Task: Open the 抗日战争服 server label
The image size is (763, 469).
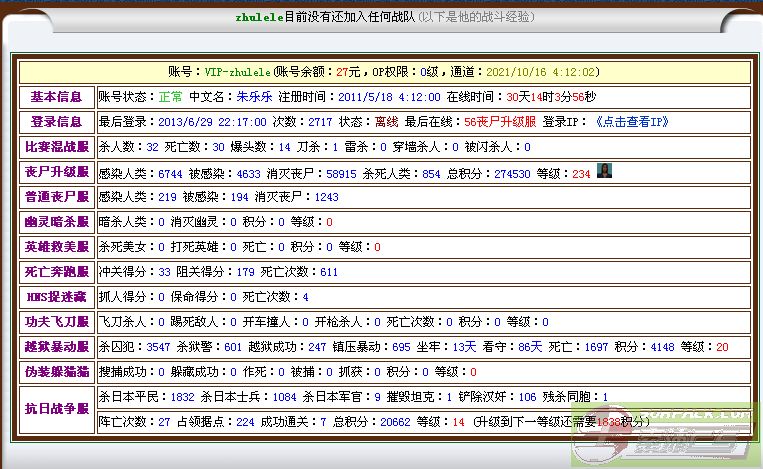Action: (x=56, y=409)
